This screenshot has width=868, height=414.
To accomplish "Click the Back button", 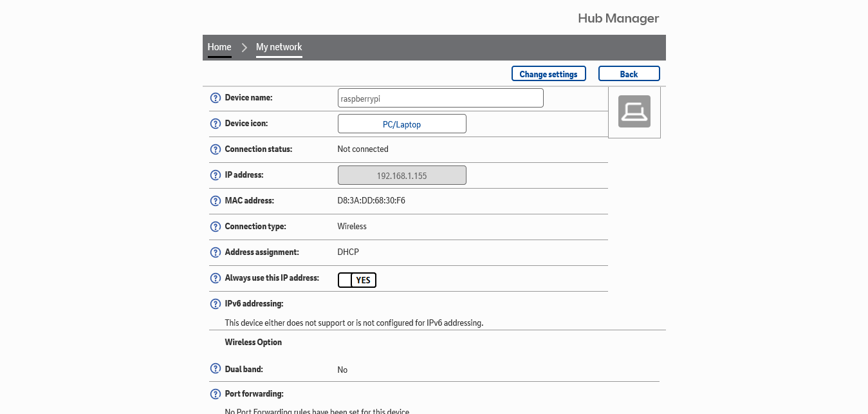I will tap(629, 74).
